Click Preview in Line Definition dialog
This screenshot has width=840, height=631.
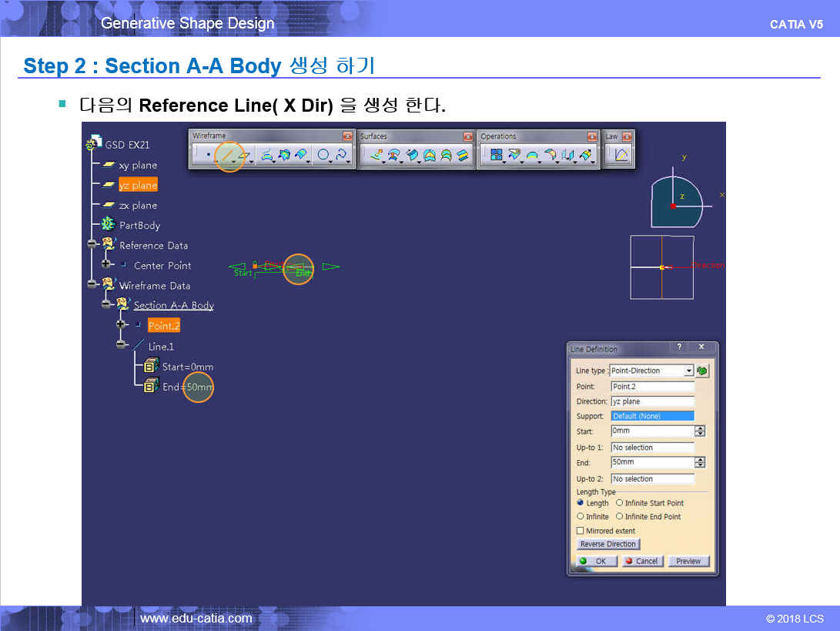(688, 561)
